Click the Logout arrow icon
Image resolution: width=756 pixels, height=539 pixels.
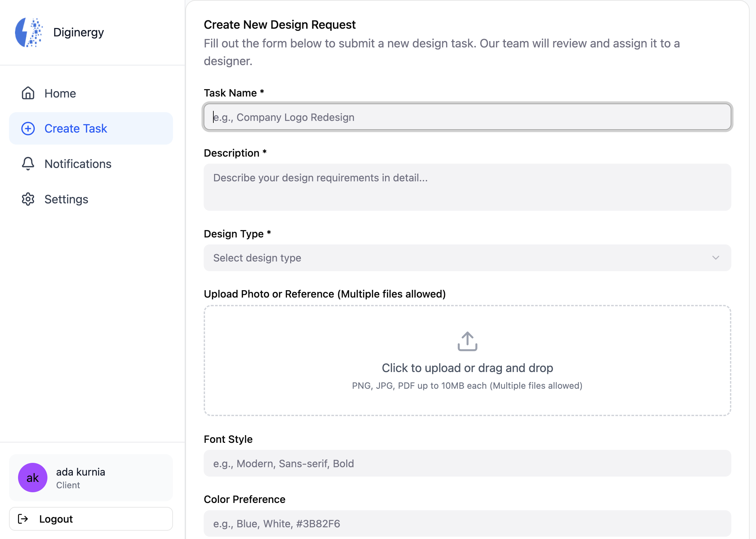pos(23,519)
